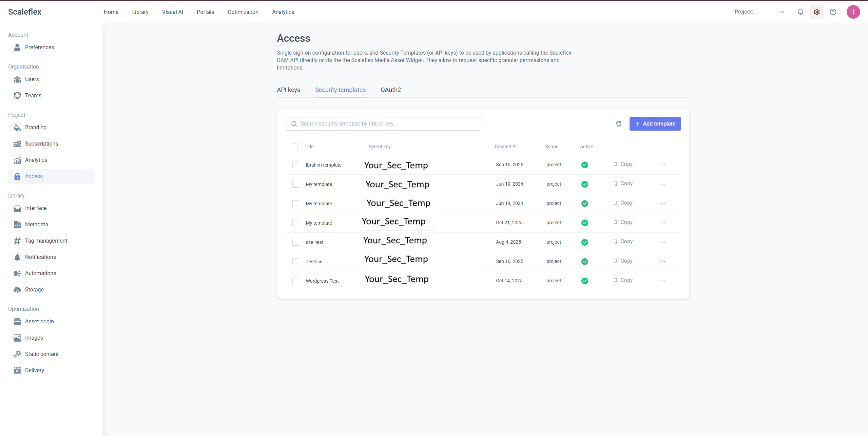
Task: Click the Add template button
Action: click(x=655, y=124)
